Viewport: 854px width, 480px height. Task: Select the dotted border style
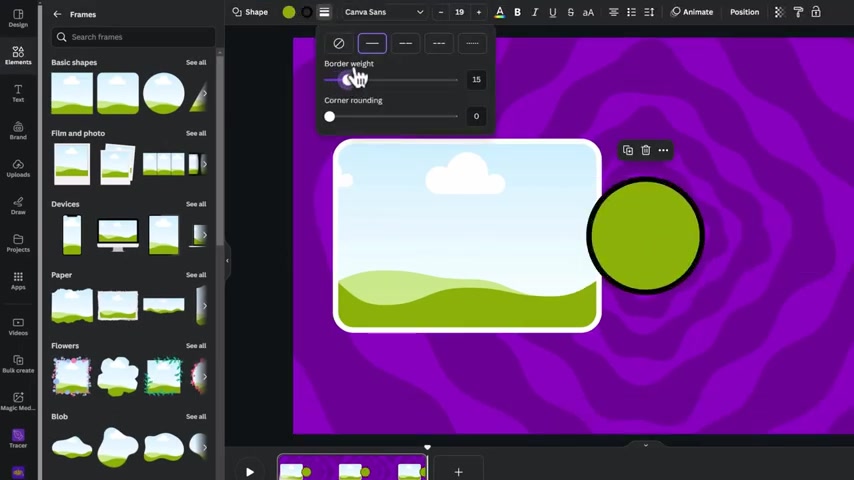click(x=472, y=43)
